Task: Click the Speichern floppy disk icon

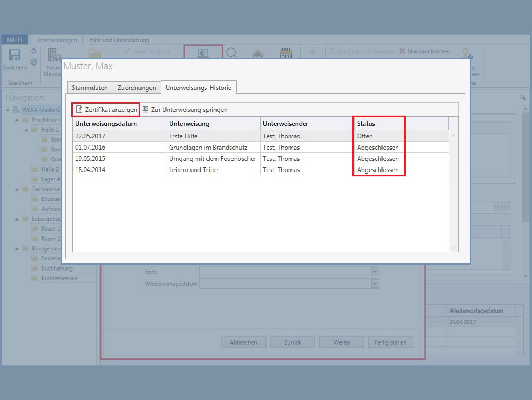Action: 14,55
